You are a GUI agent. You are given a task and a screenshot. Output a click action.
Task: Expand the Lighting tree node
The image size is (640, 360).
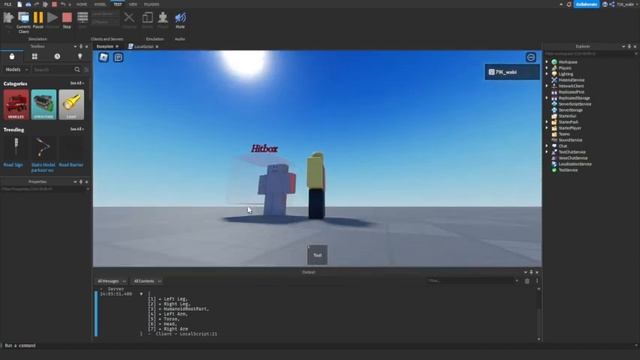pos(547,74)
